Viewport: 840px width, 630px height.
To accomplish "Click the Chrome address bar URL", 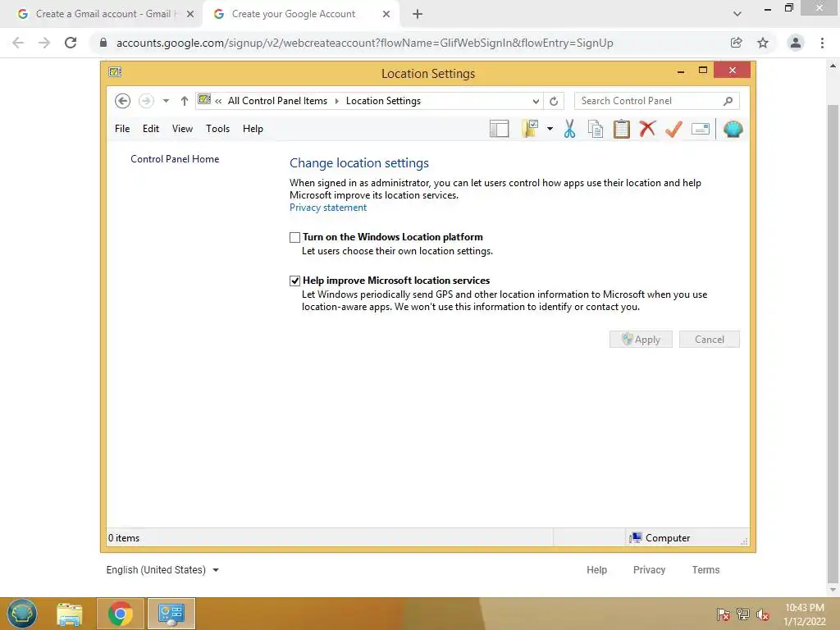I will [364, 43].
